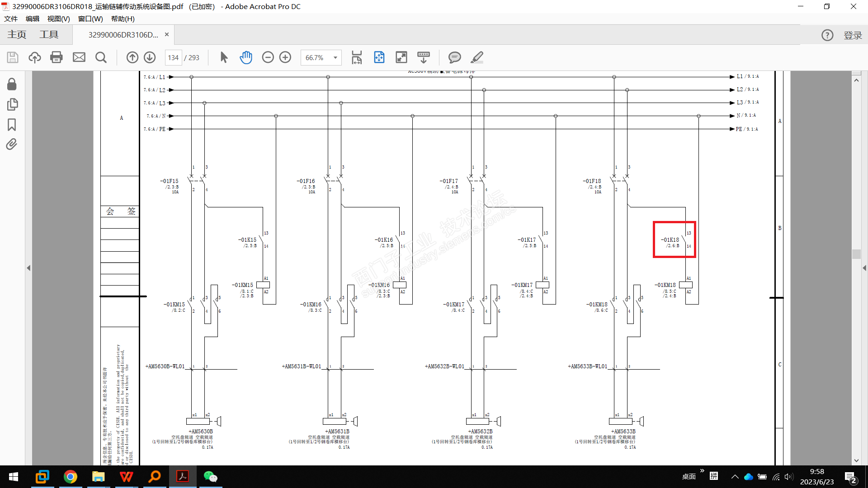This screenshot has width=868, height=488.
Task: Click the send by email icon
Action: coord(79,57)
